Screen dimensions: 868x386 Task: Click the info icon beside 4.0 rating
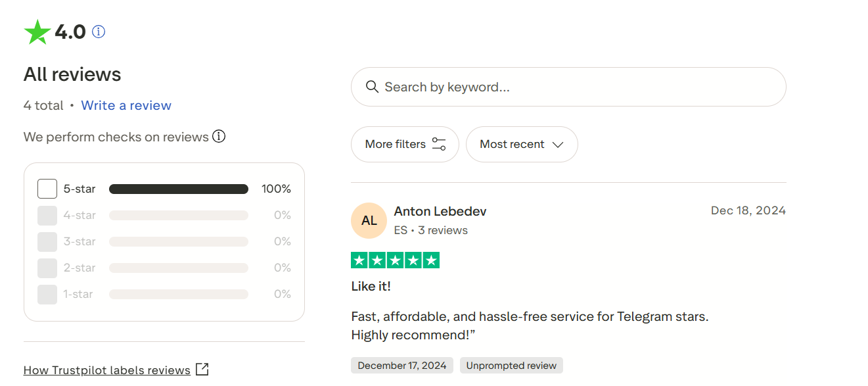(99, 32)
